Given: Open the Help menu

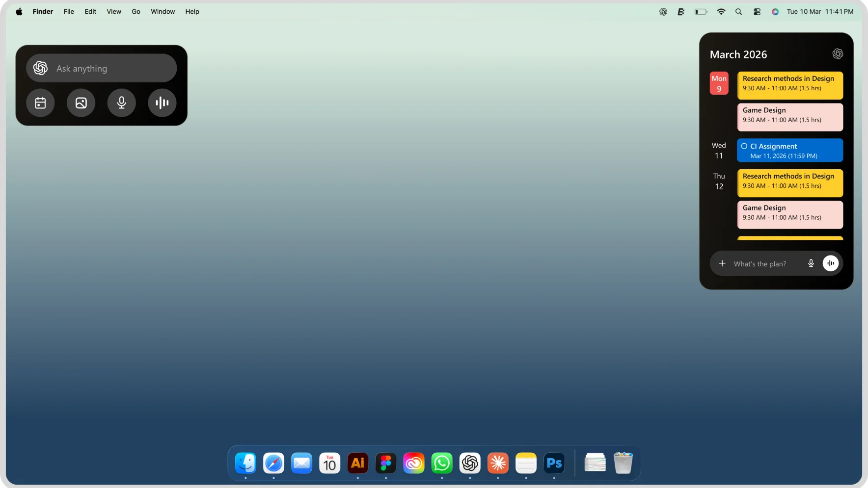Looking at the screenshot, I should point(192,11).
